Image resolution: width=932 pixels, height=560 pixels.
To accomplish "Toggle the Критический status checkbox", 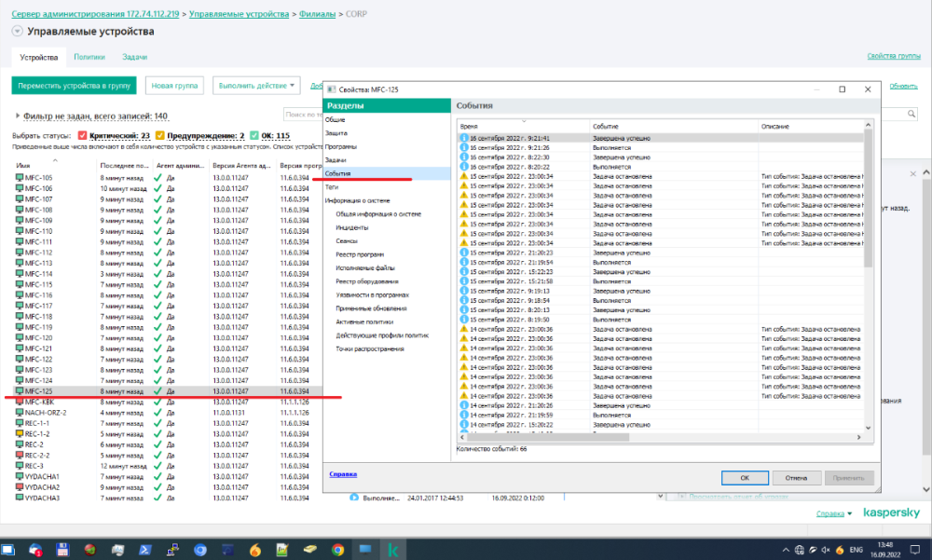I will (x=83, y=136).
